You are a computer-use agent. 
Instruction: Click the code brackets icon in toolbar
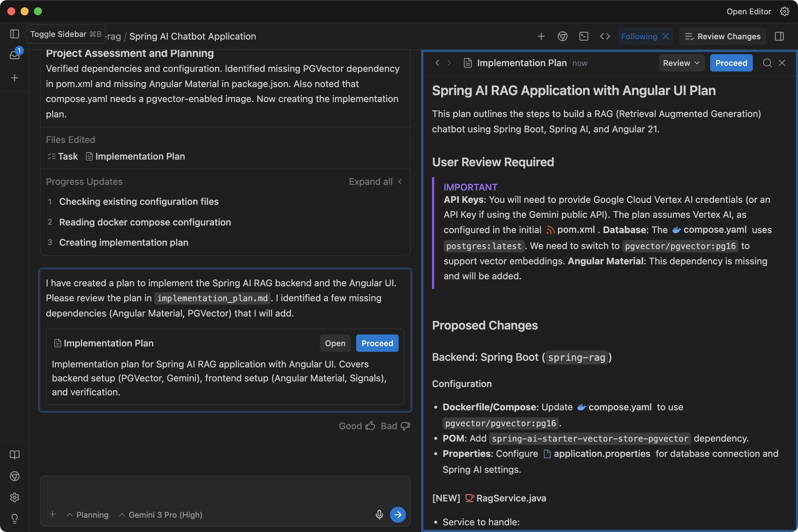[x=605, y=36]
